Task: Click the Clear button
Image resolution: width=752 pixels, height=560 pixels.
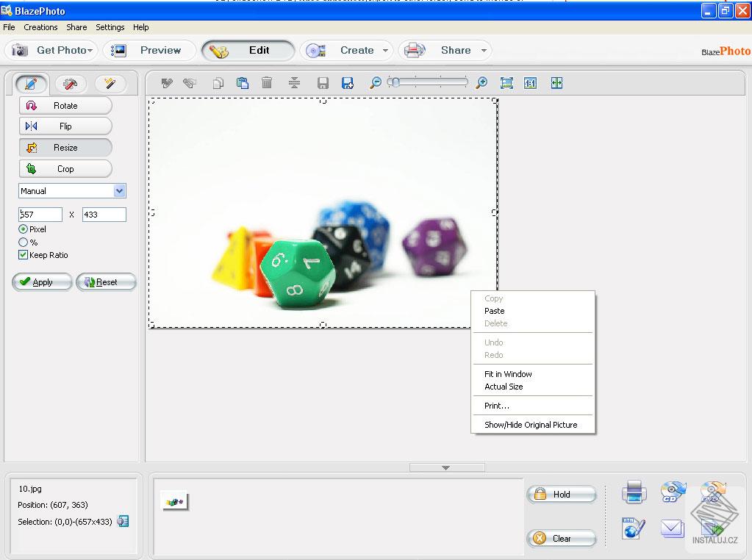Action: point(562,539)
